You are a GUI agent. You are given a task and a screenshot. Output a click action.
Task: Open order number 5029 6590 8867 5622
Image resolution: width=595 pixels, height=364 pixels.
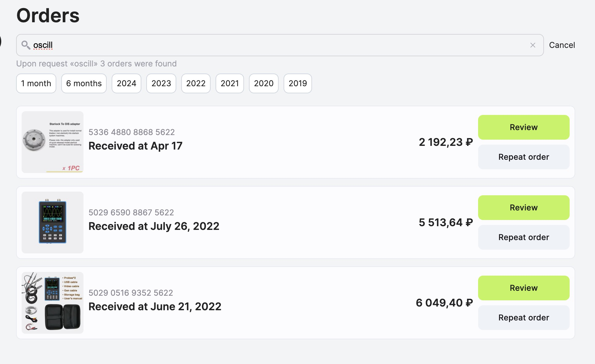131,213
